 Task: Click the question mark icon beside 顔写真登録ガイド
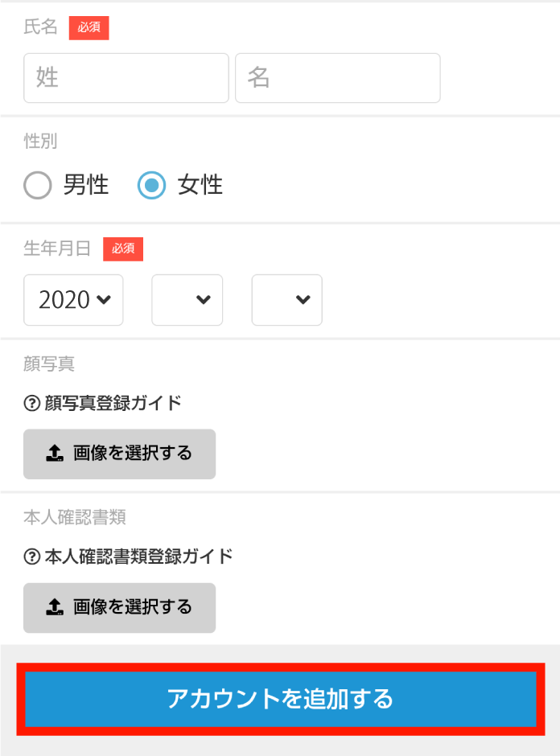click(x=32, y=403)
